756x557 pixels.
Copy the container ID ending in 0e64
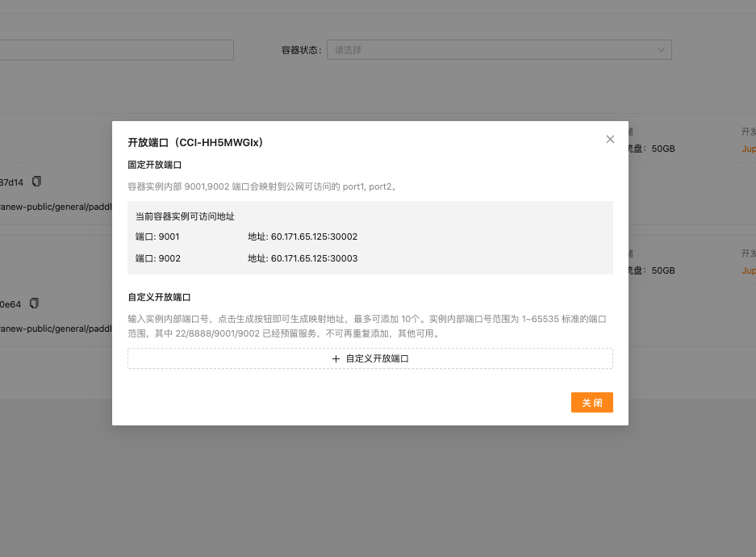[x=35, y=304]
